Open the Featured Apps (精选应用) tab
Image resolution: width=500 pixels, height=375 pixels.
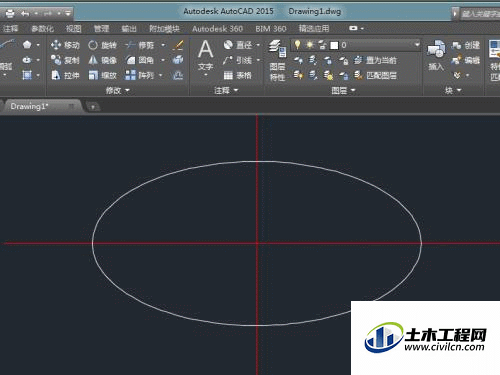click(314, 29)
